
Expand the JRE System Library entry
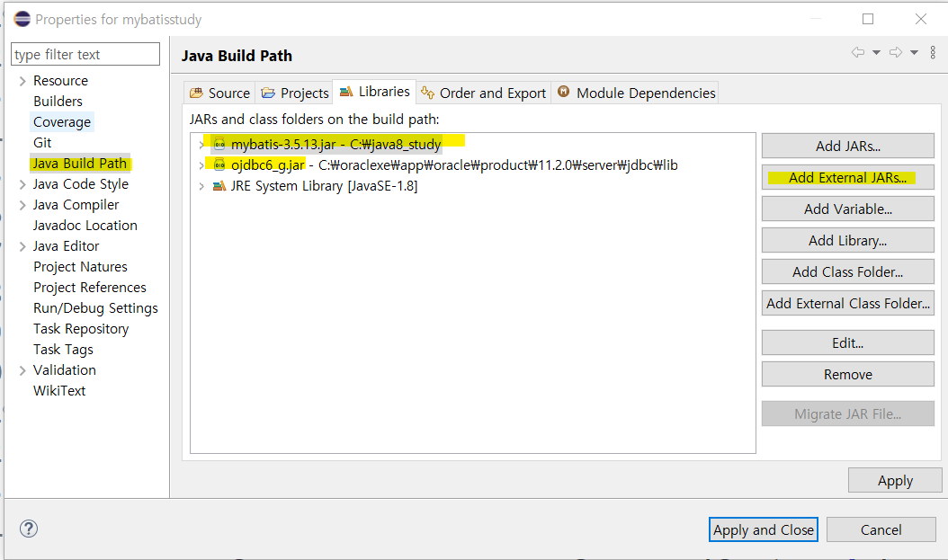point(201,186)
